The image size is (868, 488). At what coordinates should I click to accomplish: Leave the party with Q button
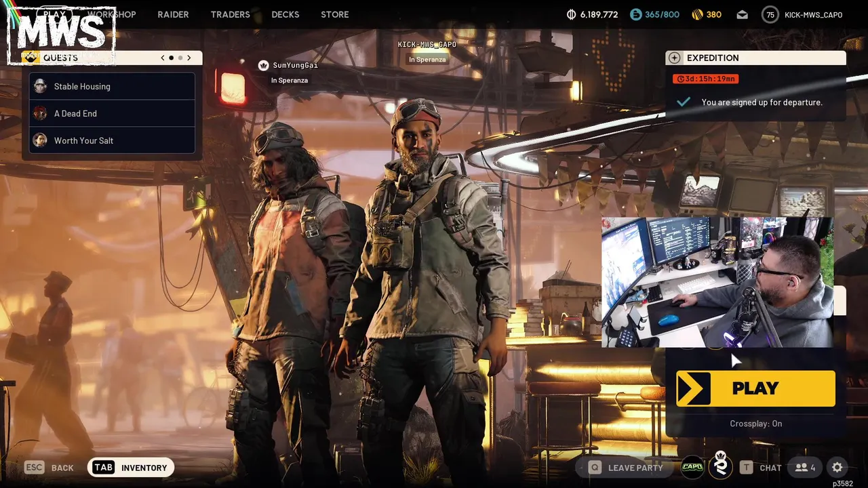pos(625,468)
